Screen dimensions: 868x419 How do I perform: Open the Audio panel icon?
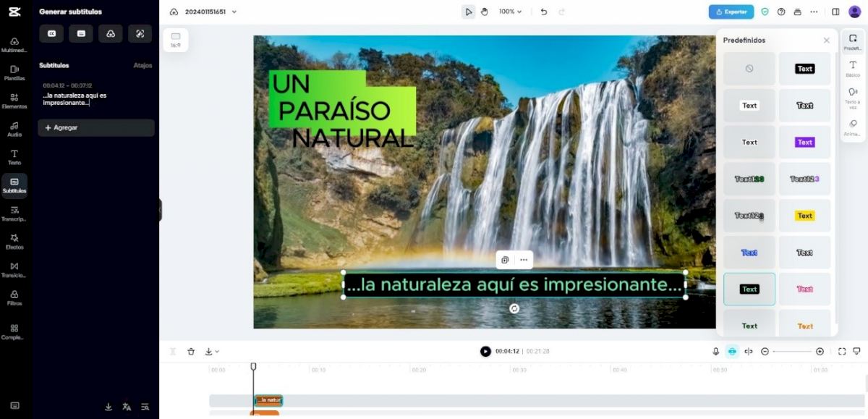click(x=14, y=129)
